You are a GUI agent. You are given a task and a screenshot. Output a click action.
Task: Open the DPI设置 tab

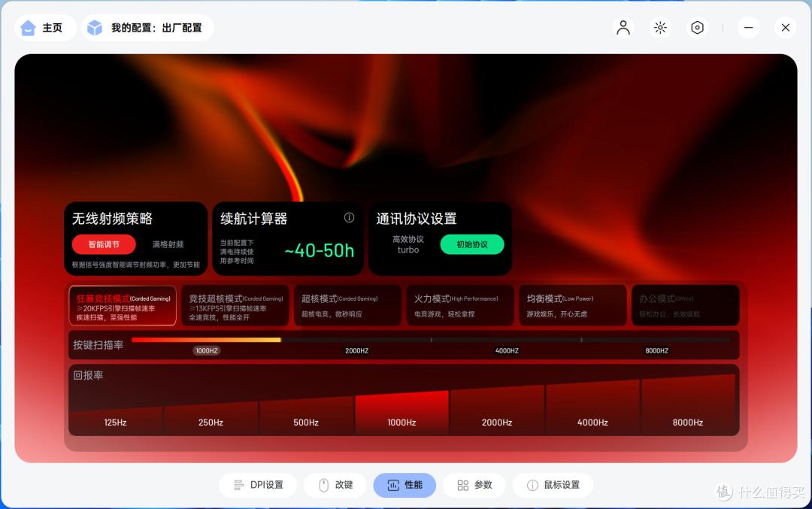point(259,485)
